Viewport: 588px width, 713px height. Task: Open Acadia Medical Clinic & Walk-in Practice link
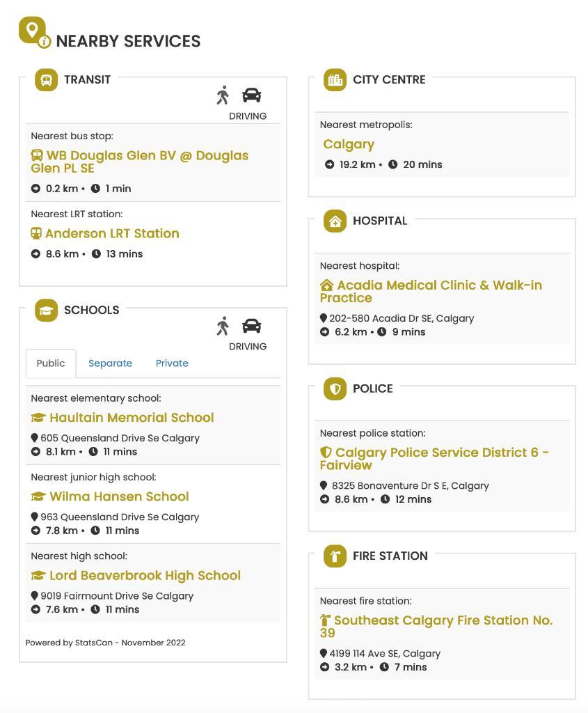pyautogui.click(x=431, y=292)
